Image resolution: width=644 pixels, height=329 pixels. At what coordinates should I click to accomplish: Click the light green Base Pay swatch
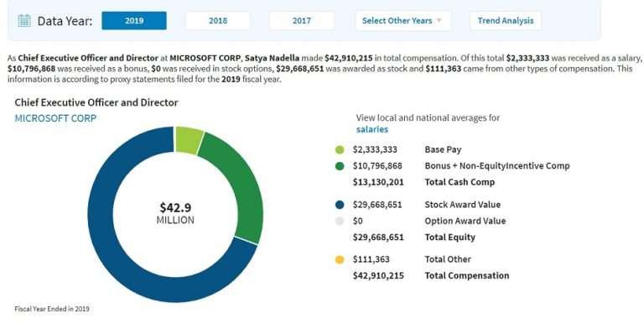340,149
